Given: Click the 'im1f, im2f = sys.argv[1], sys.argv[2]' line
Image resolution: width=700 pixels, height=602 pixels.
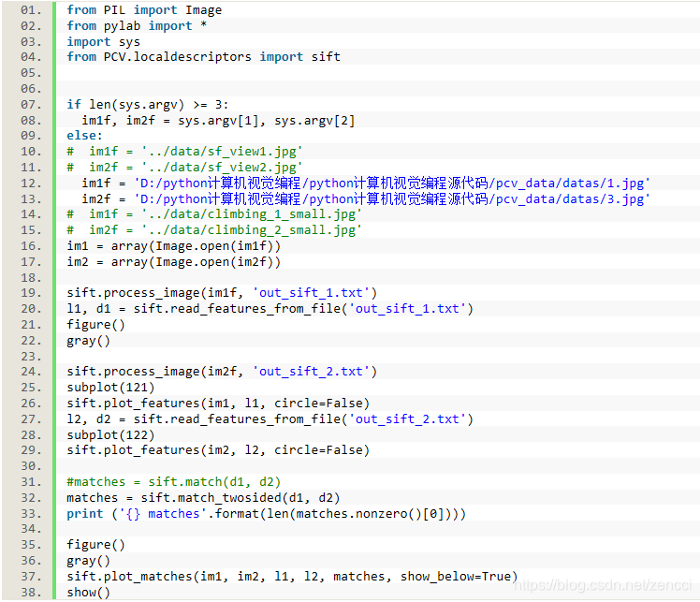Looking at the screenshot, I should [218, 121].
